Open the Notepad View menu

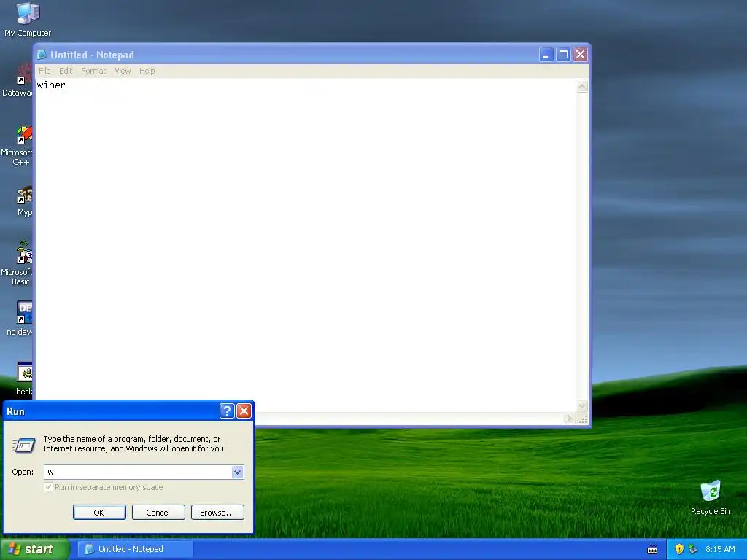(123, 71)
